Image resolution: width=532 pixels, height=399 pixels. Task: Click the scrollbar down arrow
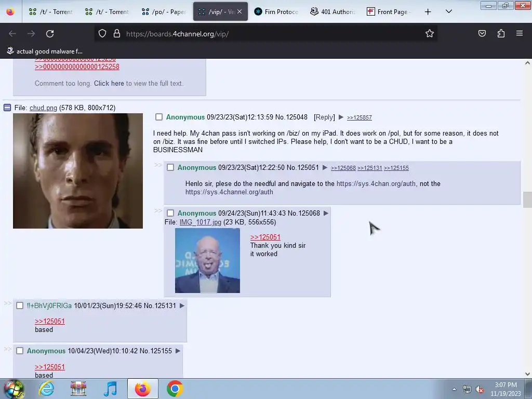click(x=527, y=374)
